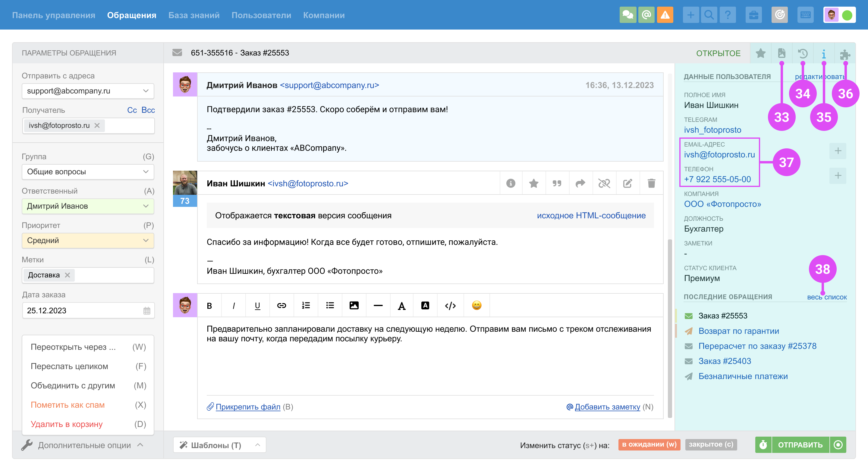
Task: Click the bold formatting icon in editor
Action: click(209, 305)
